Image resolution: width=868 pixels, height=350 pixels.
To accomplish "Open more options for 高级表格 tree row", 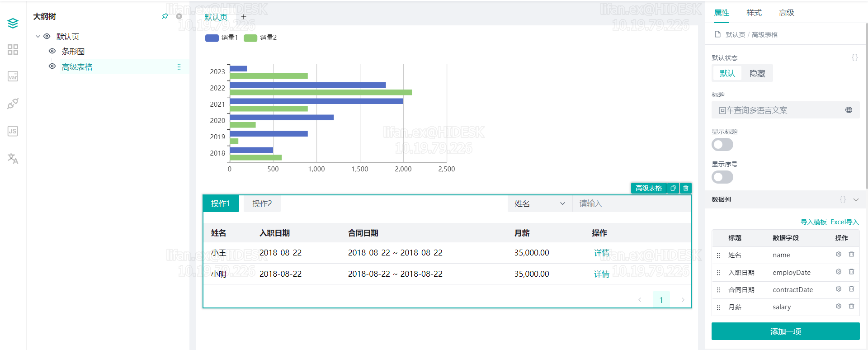I will 179,67.
